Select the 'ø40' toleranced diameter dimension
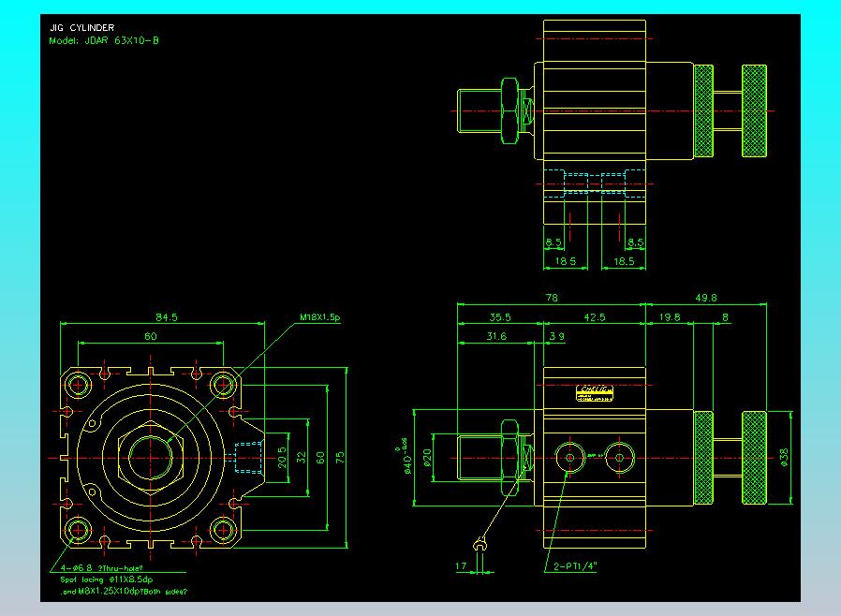 tap(406, 457)
